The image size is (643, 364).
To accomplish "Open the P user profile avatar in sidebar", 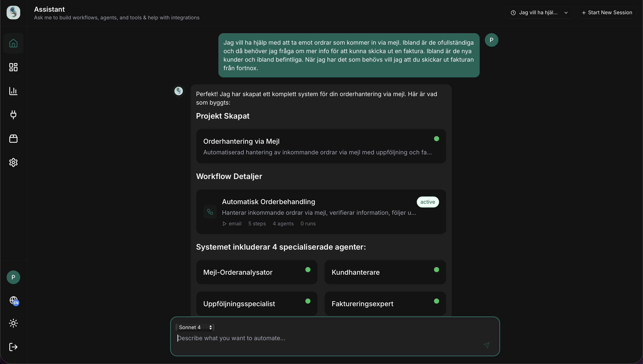I will 13,277.
